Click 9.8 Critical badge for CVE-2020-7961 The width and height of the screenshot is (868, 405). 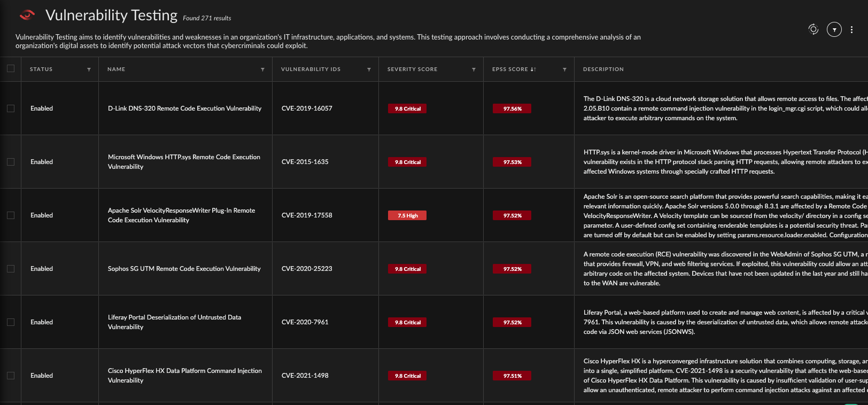click(407, 322)
